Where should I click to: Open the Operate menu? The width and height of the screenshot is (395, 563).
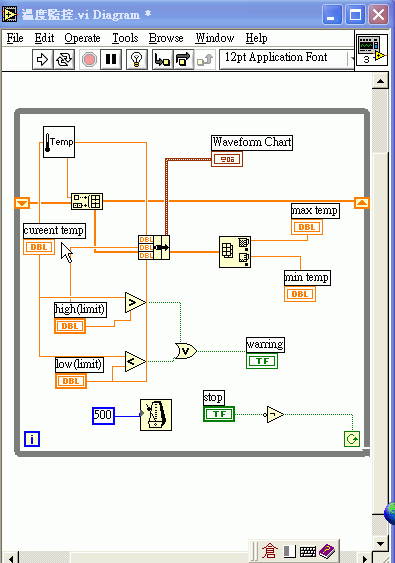click(82, 38)
